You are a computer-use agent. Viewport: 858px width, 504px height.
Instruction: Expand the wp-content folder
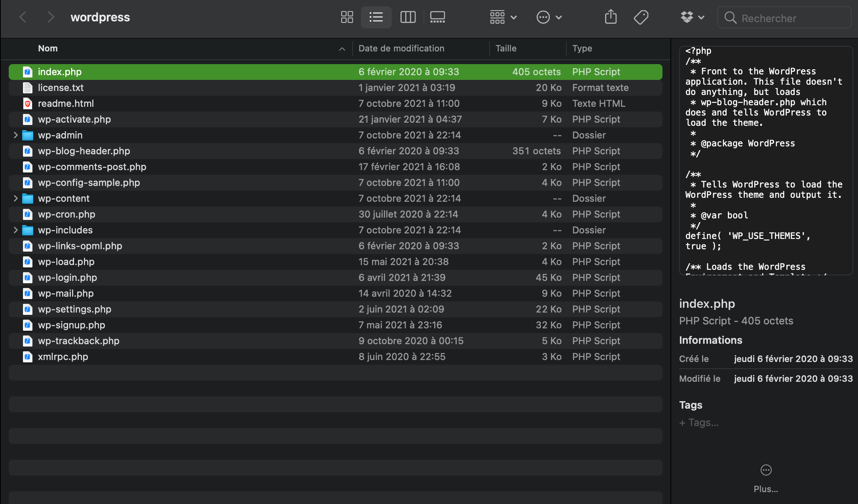[15, 198]
